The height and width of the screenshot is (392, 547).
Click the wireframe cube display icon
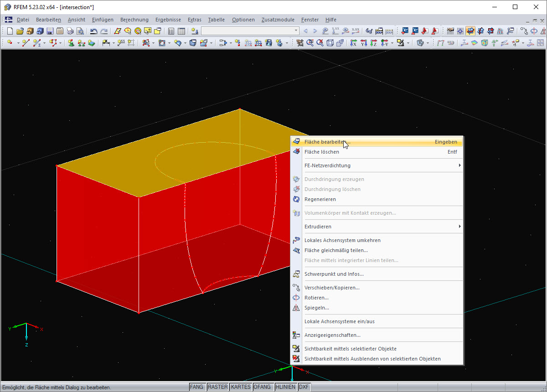tap(330, 43)
